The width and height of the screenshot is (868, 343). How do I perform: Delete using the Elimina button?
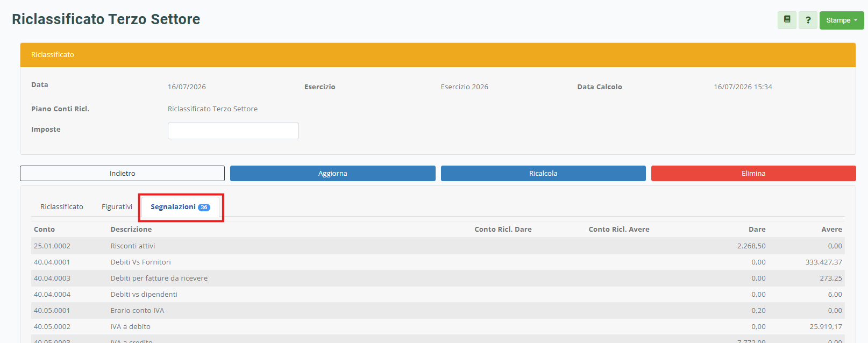point(753,173)
